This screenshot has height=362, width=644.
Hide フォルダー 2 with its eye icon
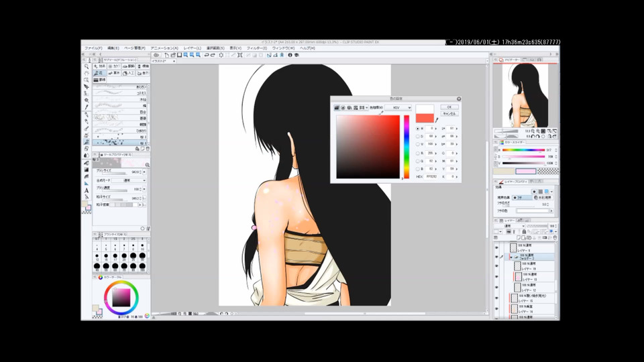pos(496,257)
